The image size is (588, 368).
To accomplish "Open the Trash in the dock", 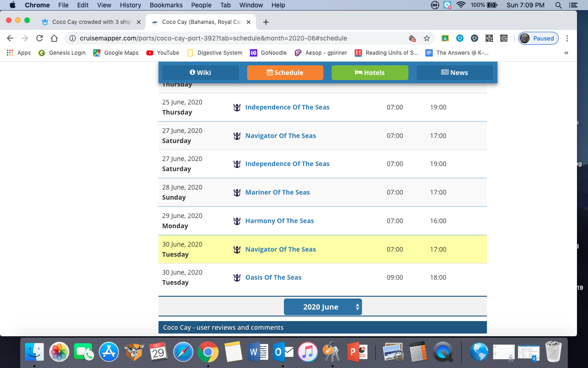I will pos(554,353).
